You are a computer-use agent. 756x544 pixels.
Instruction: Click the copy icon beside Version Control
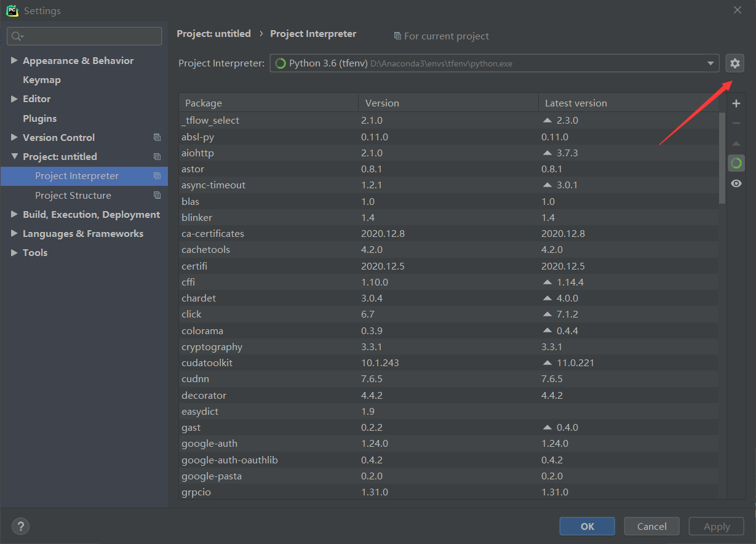click(157, 137)
